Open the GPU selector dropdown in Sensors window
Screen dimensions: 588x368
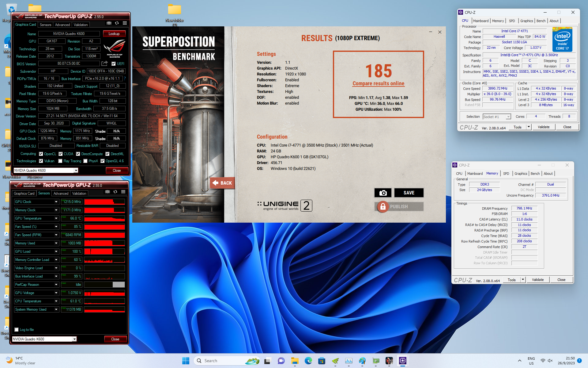(x=74, y=339)
